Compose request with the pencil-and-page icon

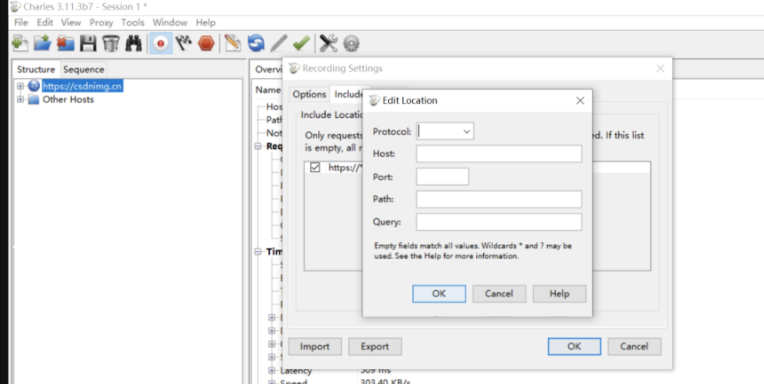point(233,43)
